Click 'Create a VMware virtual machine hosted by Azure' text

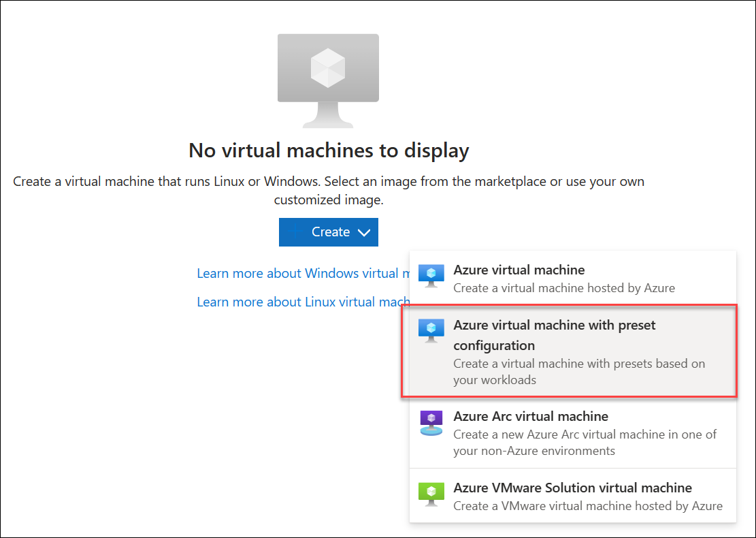(588, 506)
